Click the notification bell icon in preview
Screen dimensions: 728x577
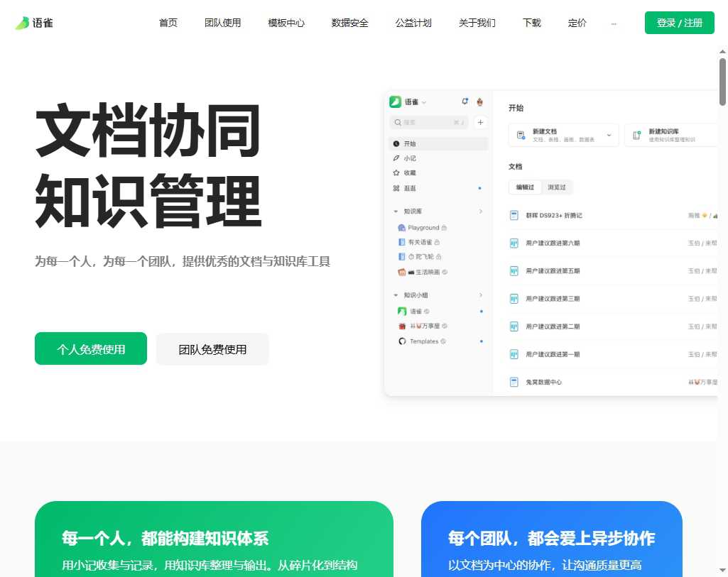[x=464, y=101]
